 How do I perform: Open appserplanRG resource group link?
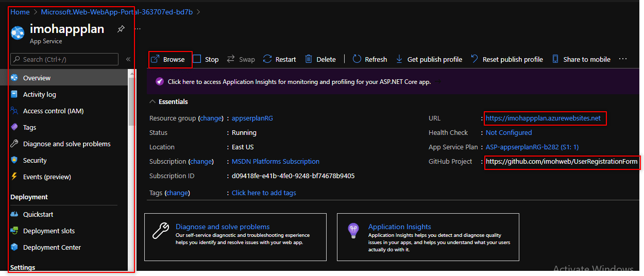click(252, 118)
